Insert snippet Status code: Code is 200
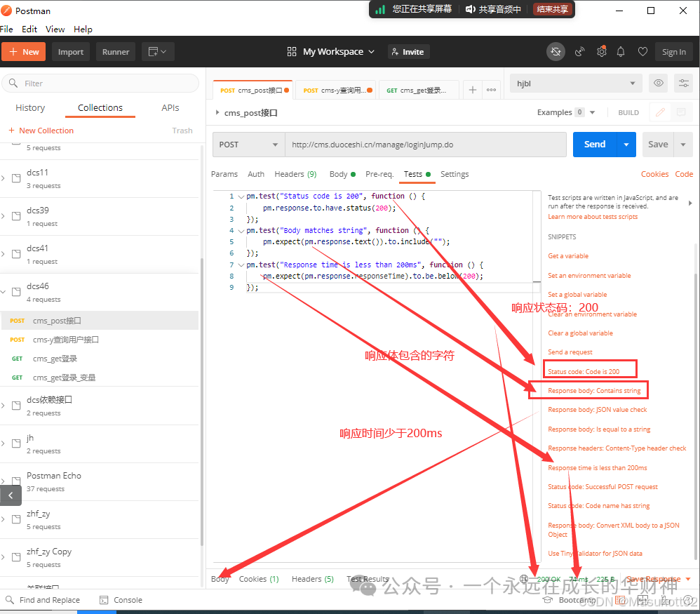700x614 pixels. 584,371
